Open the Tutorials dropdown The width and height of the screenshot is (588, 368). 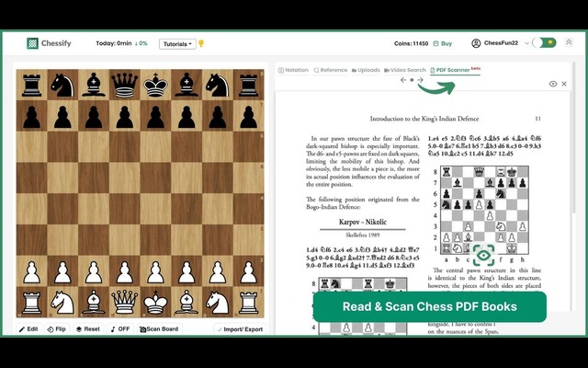point(177,44)
